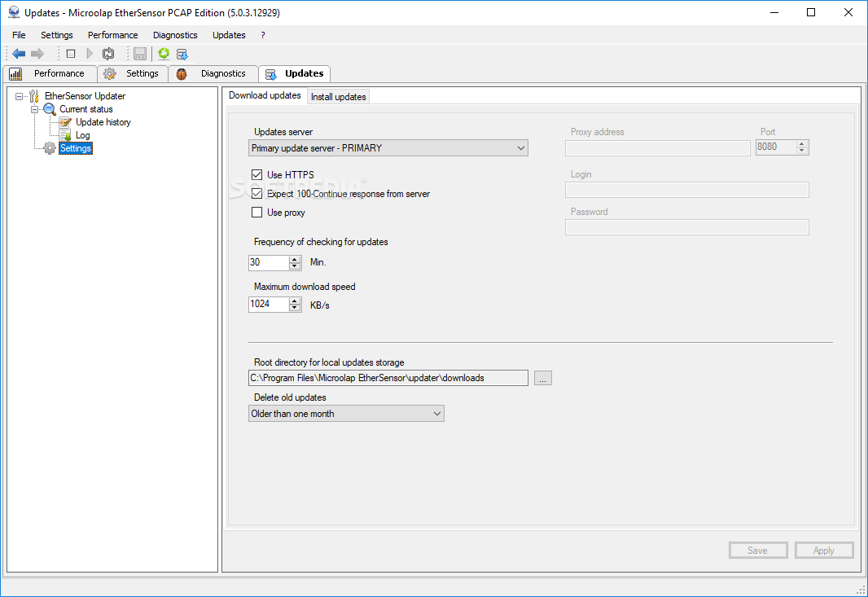Image resolution: width=868 pixels, height=597 pixels.
Task: Open the Delete old updates dropdown
Action: (346, 414)
